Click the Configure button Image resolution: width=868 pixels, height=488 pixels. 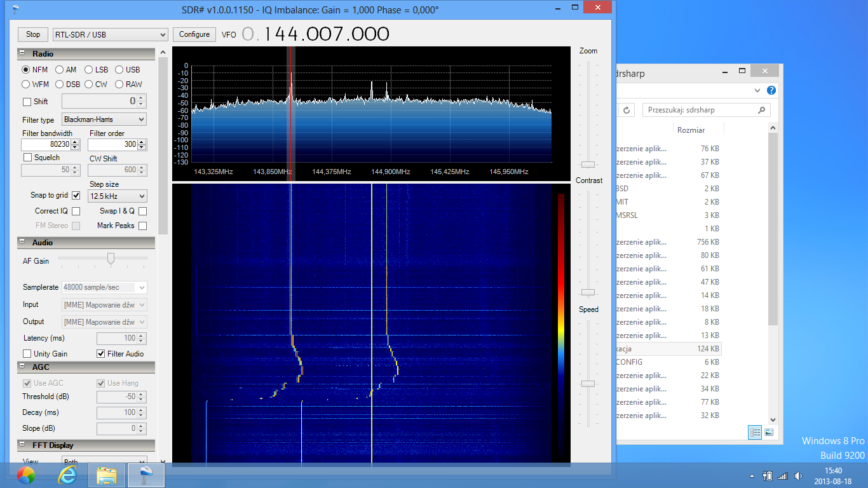coord(194,34)
